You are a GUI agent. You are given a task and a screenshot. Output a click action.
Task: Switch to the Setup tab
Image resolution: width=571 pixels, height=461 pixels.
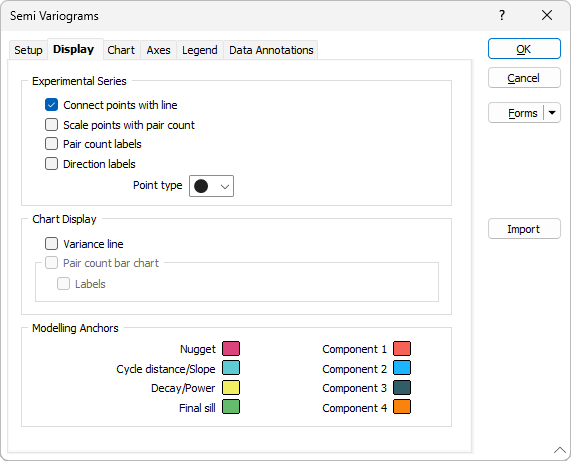pos(28,50)
